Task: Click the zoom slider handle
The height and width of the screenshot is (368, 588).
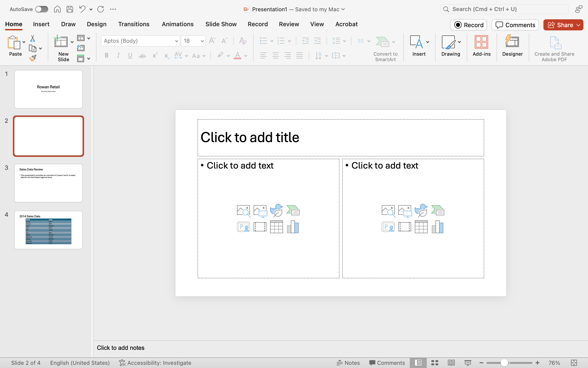Action: [504, 363]
